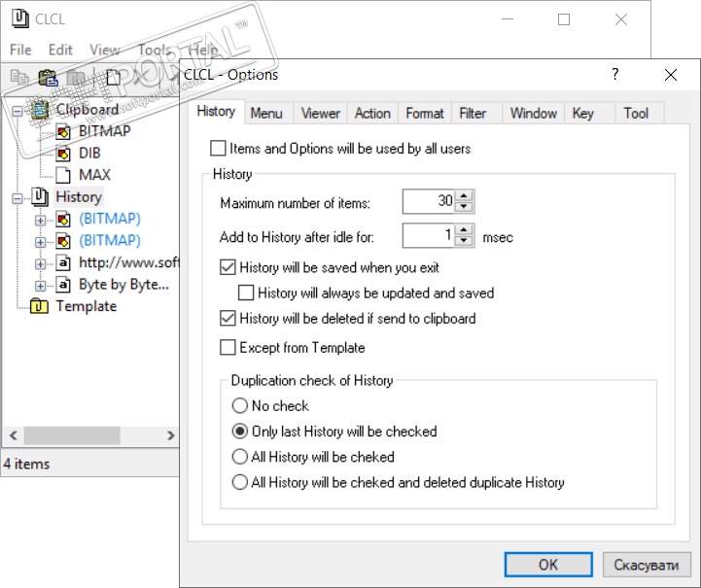Expand the http://www.sof history item
This screenshot has height=588, width=701.
tap(40, 264)
